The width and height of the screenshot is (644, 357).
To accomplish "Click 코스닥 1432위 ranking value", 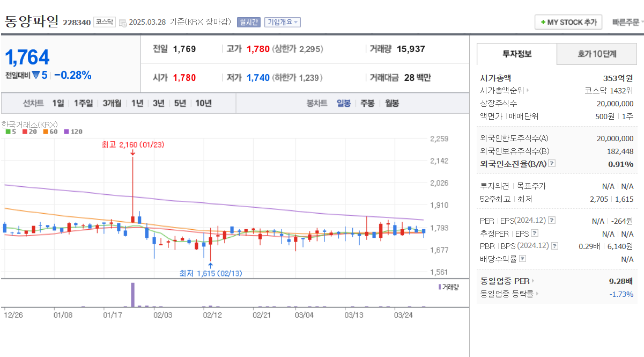I will click(x=609, y=91).
